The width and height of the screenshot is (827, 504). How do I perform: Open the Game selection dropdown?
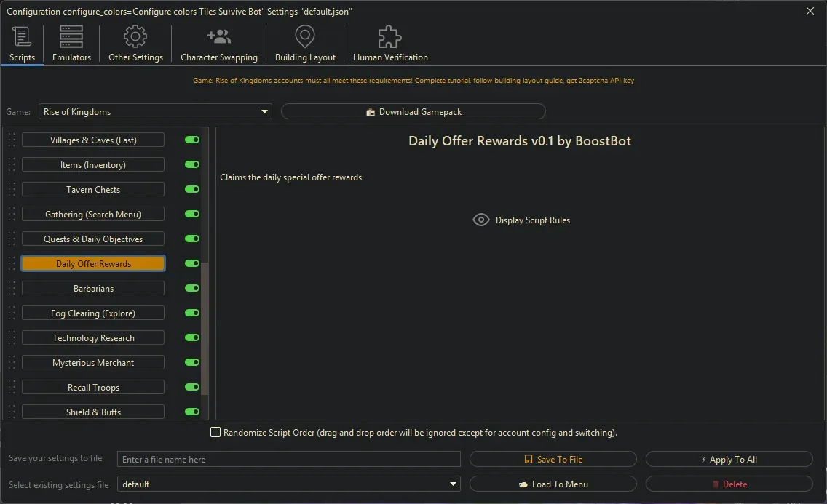[x=264, y=111]
